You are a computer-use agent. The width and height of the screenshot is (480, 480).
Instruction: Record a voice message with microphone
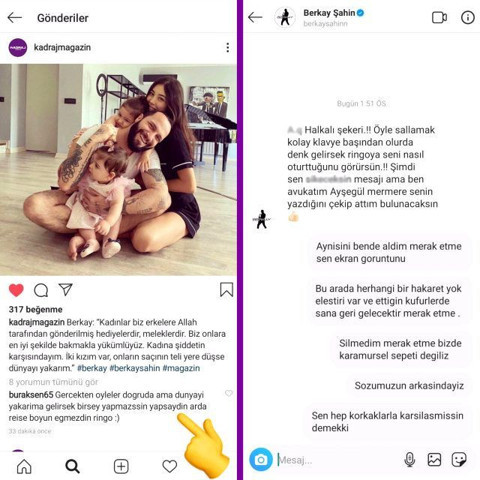(x=409, y=460)
